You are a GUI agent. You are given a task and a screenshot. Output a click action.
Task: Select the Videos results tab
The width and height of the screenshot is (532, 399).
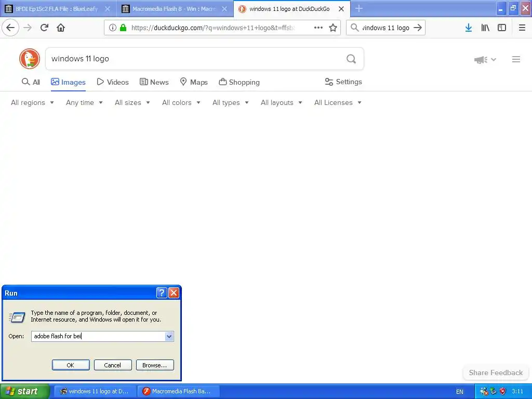click(x=113, y=82)
